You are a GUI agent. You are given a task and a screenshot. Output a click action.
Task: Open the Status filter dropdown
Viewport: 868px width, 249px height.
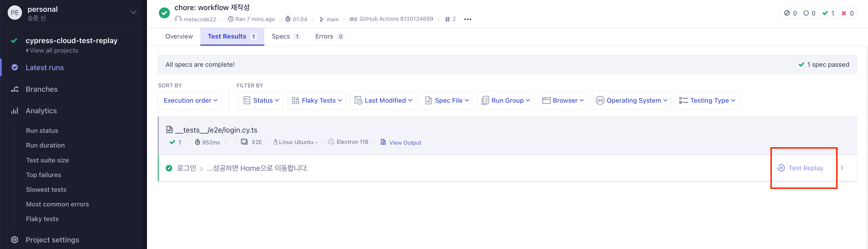tap(261, 100)
